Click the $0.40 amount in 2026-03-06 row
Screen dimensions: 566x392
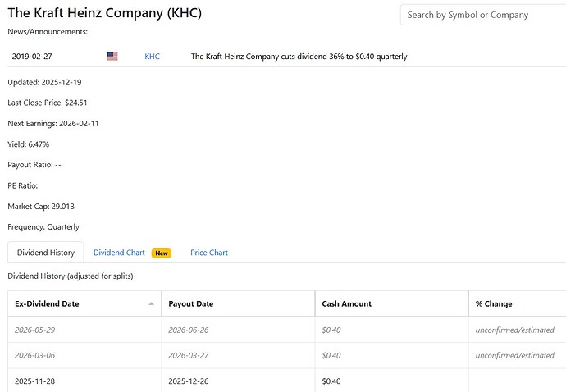pos(331,356)
